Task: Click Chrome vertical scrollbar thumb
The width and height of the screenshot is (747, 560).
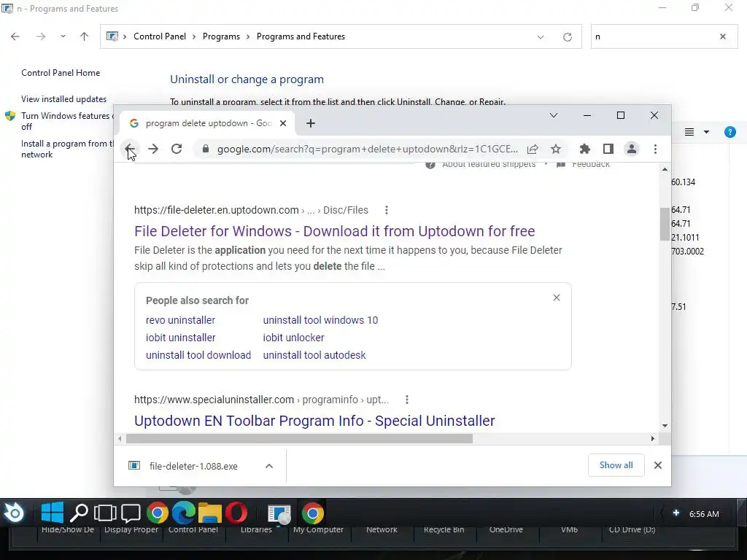Action: pyautogui.click(x=665, y=224)
